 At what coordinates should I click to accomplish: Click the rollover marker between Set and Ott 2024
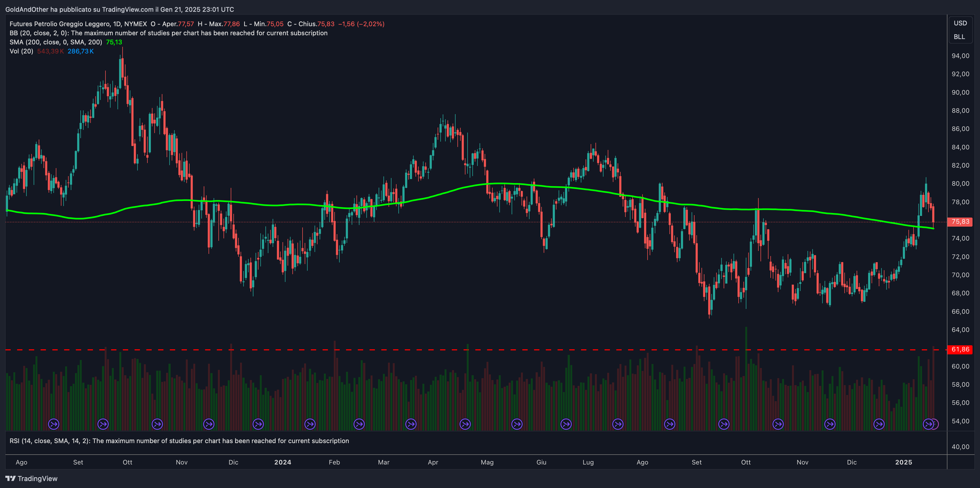(724, 424)
